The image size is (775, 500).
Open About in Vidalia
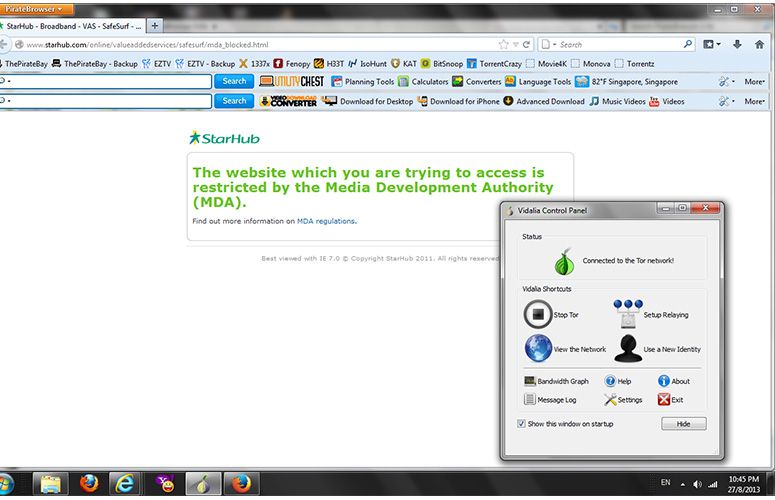pos(674,381)
